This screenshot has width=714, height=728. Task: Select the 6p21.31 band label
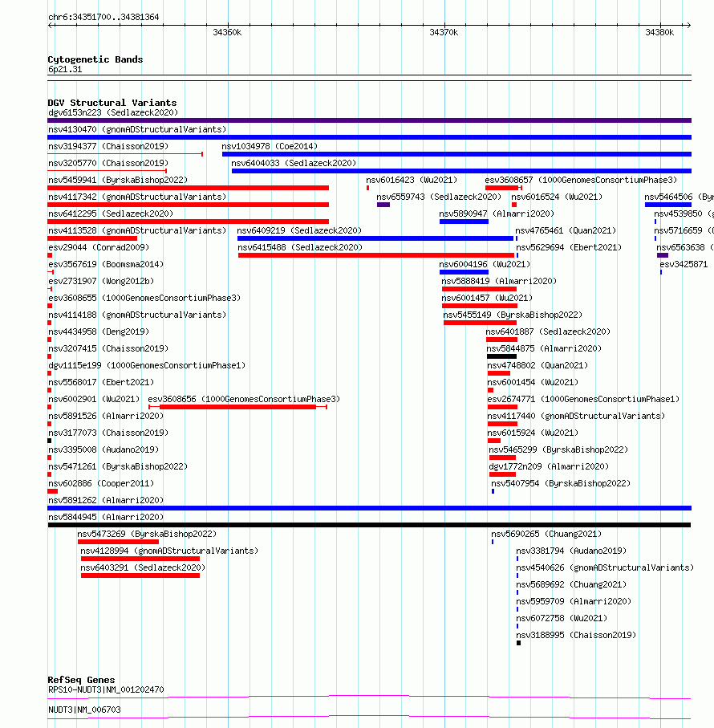(x=65, y=70)
